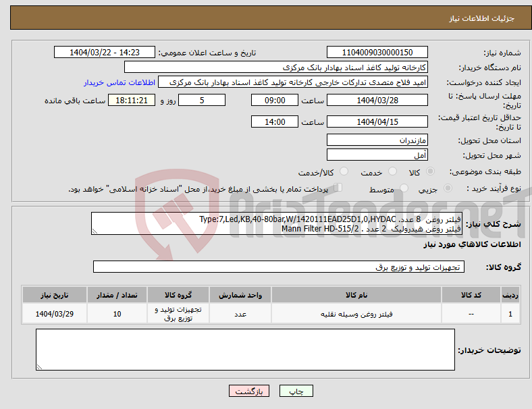Select the خدمت radio button
The image size is (532, 409).
coord(392,171)
